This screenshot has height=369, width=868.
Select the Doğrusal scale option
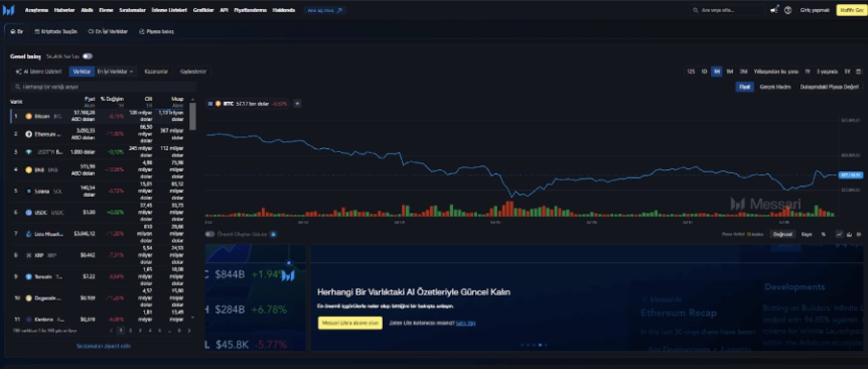(x=783, y=234)
